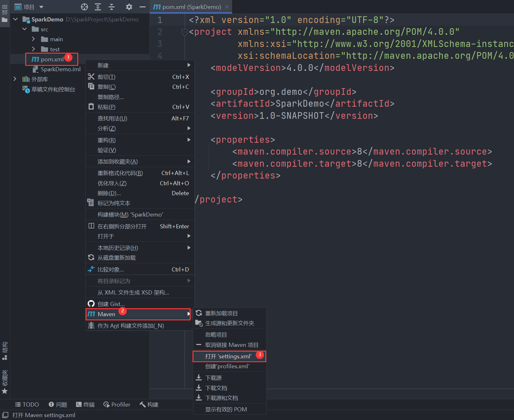
Task: Click the expand all icon in project toolbar
Action: point(98,7)
